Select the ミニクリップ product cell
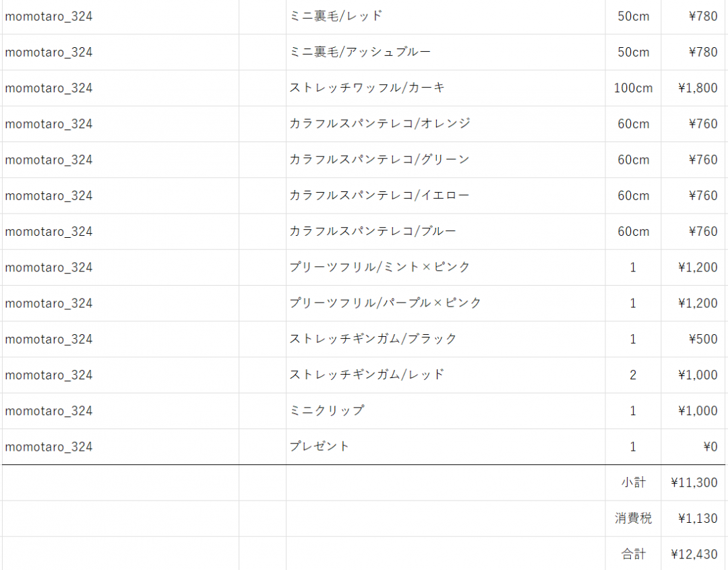728x570 pixels. pos(326,411)
